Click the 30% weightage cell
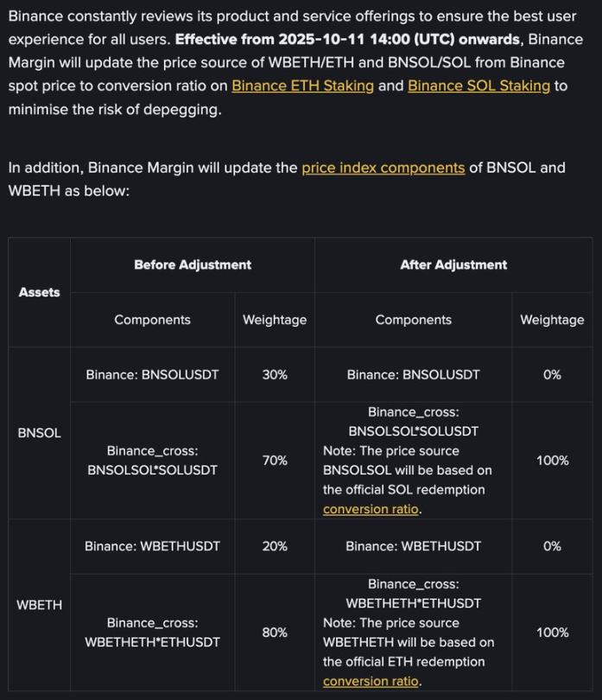602x700 pixels. 275,374
